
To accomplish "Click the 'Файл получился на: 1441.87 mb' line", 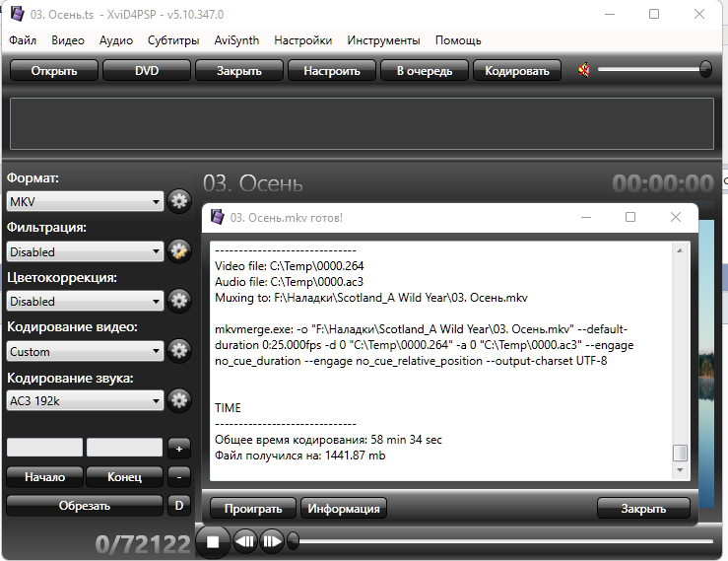I will (x=299, y=456).
